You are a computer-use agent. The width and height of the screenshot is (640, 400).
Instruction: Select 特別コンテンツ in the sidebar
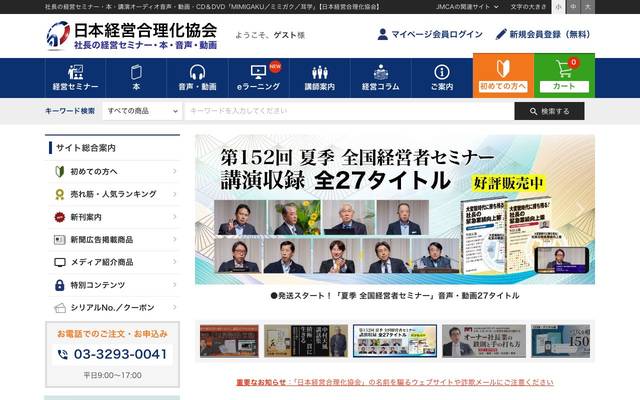[98, 285]
